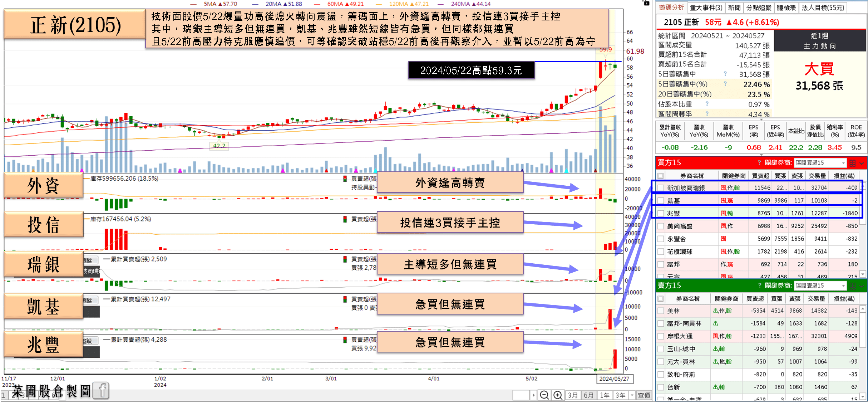Image resolution: width=868 pixels, height=410 pixels.
Task: Set chart range to 3月
Action: [573, 395]
